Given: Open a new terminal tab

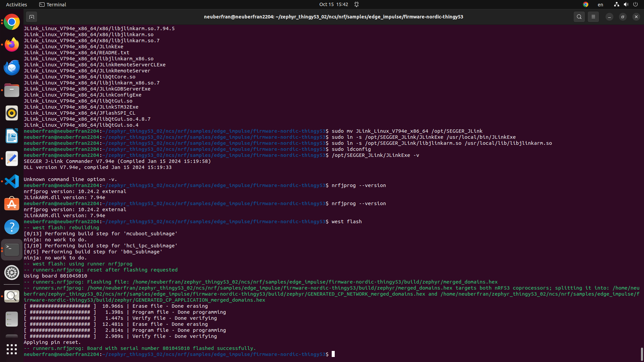Looking at the screenshot, I should click(32, 17).
